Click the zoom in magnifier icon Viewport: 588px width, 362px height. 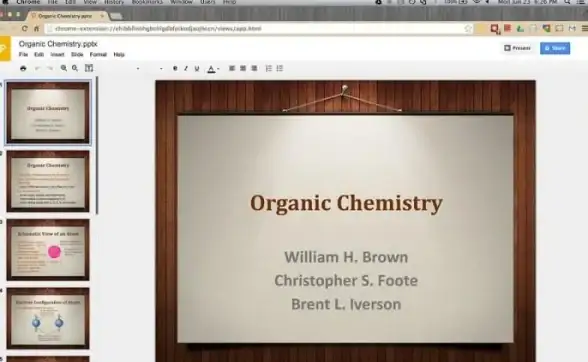click(x=64, y=68)
